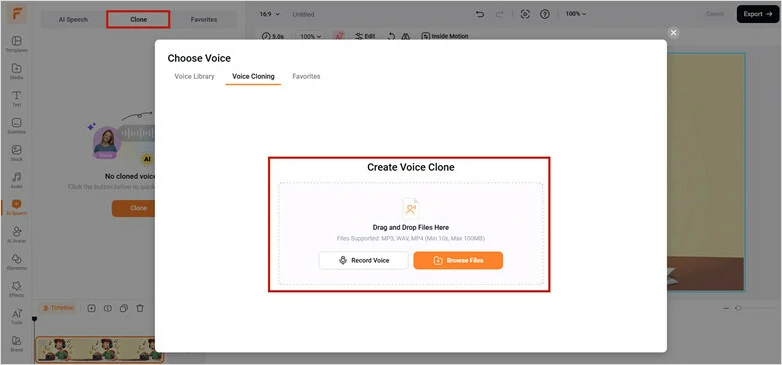Open the Brand panel in the sidebar
The height and width of the screenshot is (365, 782).
16,344
